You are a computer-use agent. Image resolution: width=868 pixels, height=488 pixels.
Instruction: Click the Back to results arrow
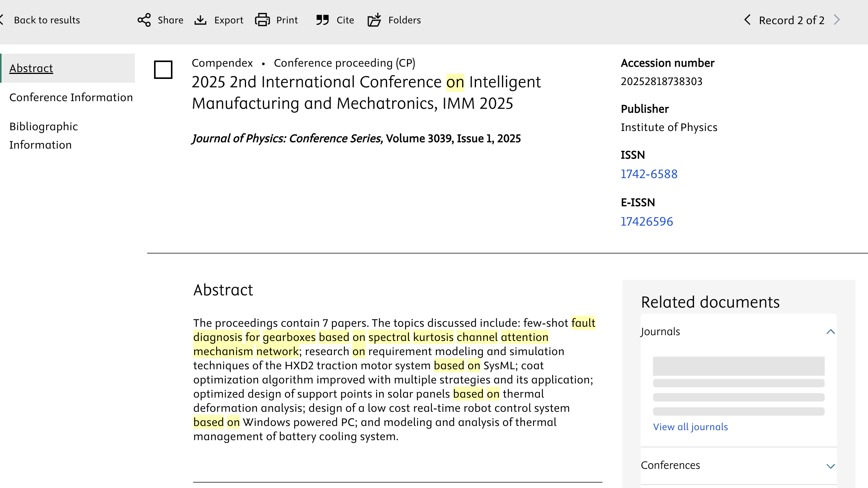(2, 20)
